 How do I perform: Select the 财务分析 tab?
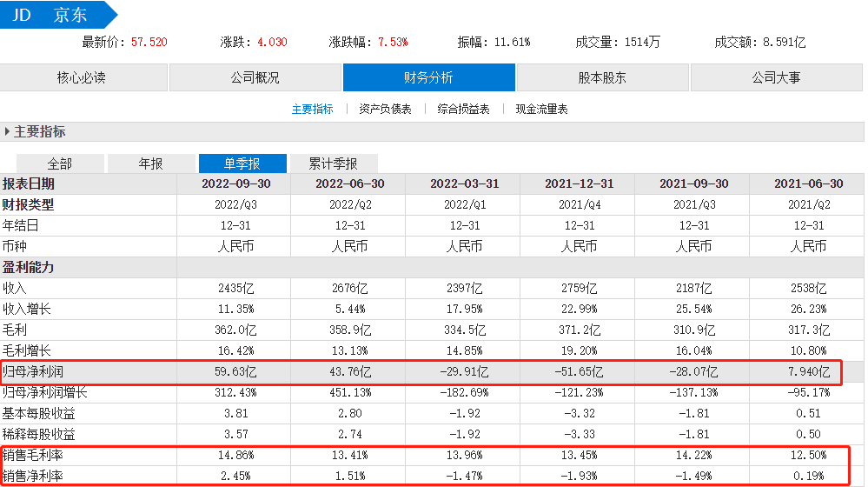428,77
